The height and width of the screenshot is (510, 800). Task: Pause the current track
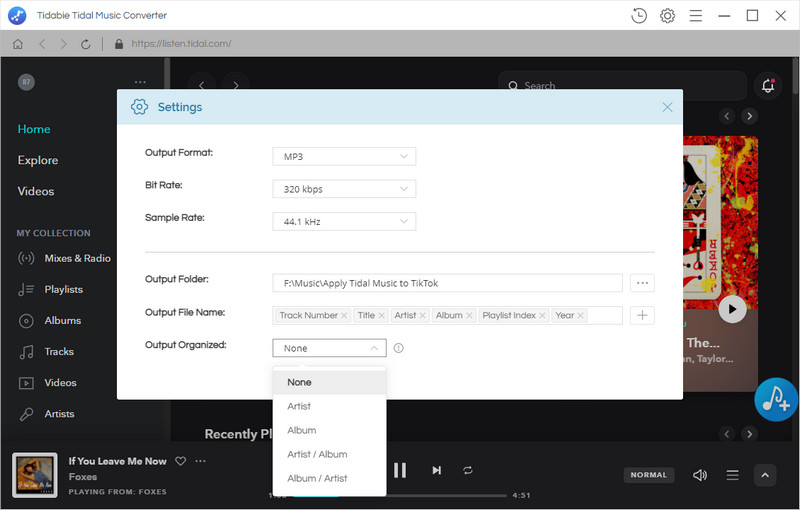coord(400,470)
